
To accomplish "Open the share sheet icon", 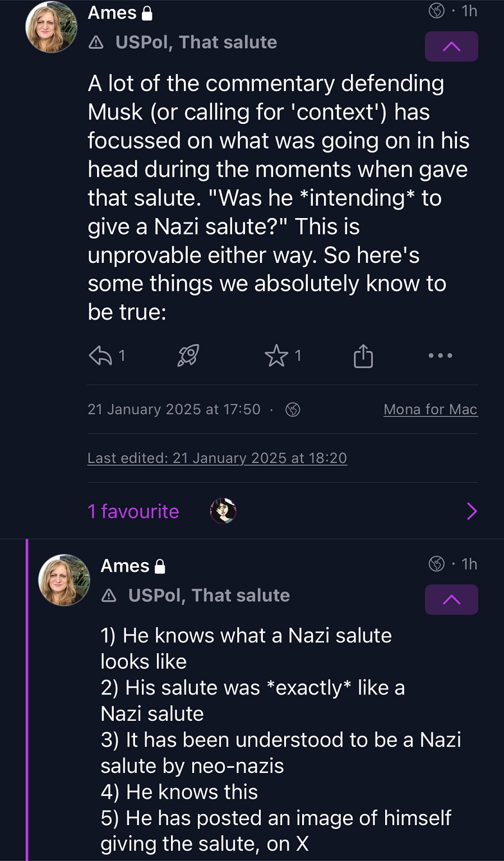I will coord(363,355).
